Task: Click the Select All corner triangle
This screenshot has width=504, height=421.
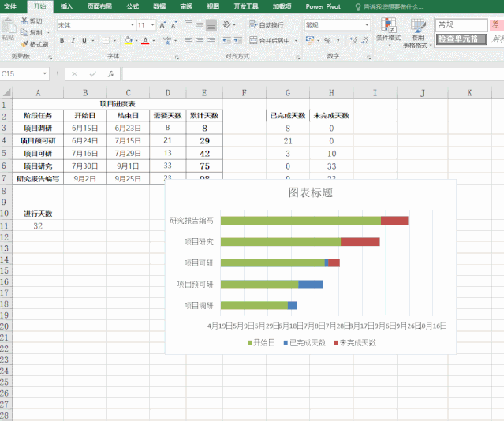Action: (x=6, y=93)
